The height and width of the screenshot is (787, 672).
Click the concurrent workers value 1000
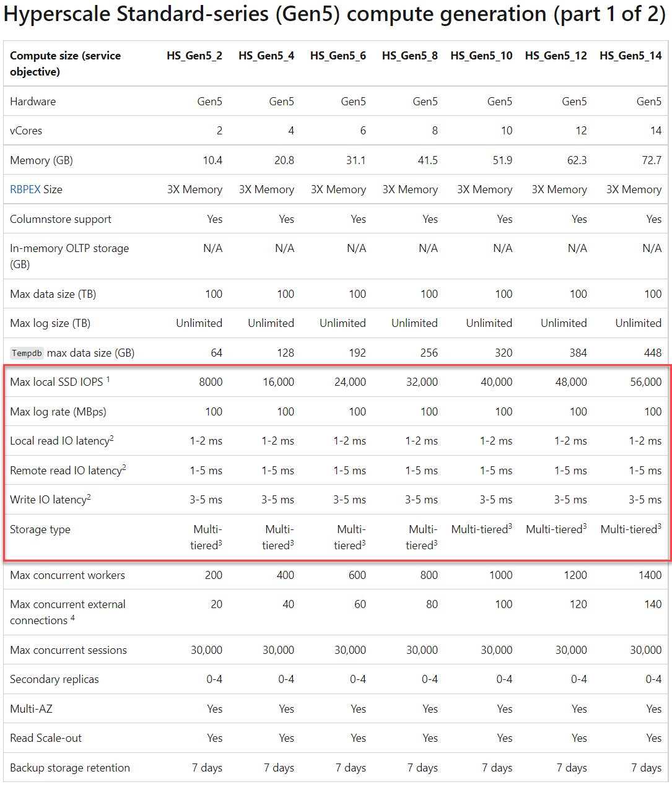click(501, 575)
